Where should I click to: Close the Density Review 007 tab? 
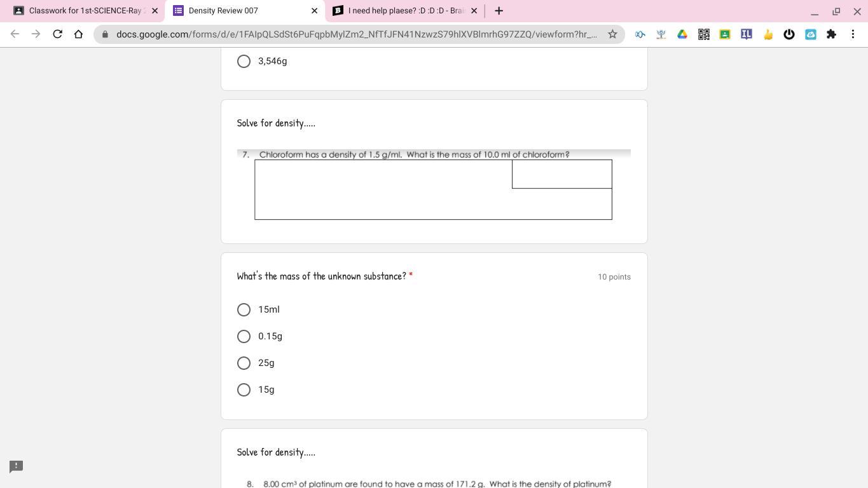point(314,11)
